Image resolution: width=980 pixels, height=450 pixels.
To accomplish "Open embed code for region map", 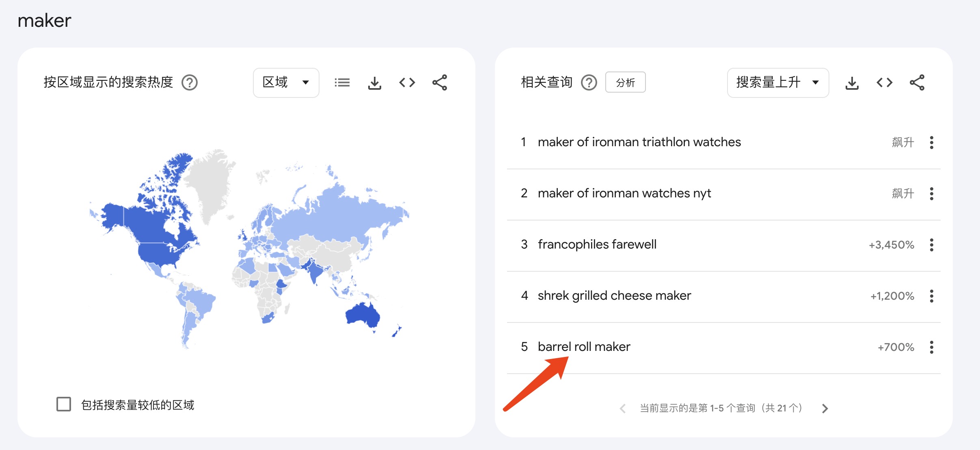I will click(x=407, y=83).
